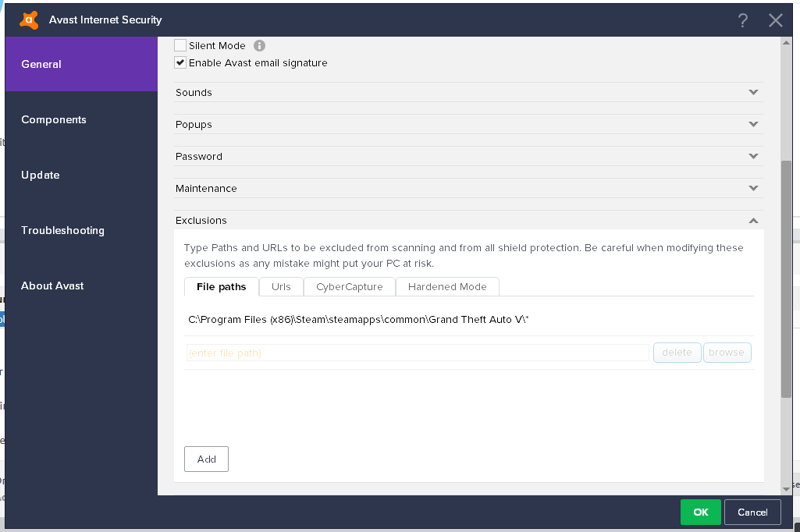Go to the Troubleshooting section
Viewport: 800px width, 532px height.
[62, 230]
